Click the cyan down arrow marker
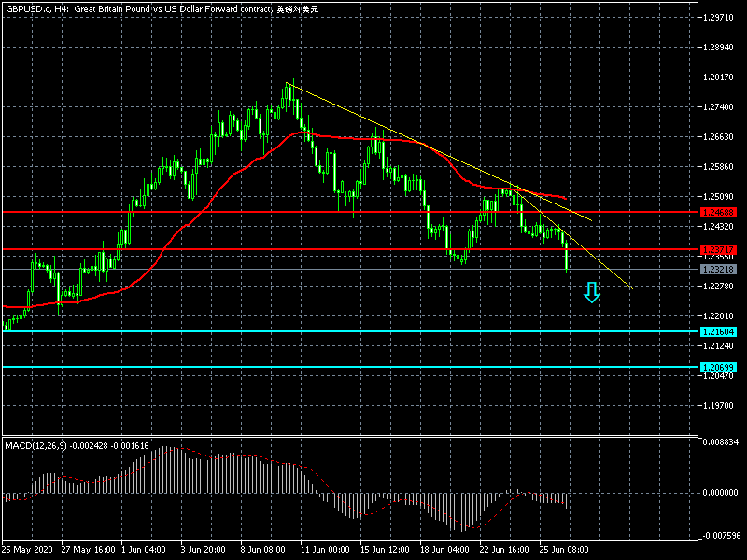Image resolution: width=747 pixels, height=560 pixels. pos(592,292)
